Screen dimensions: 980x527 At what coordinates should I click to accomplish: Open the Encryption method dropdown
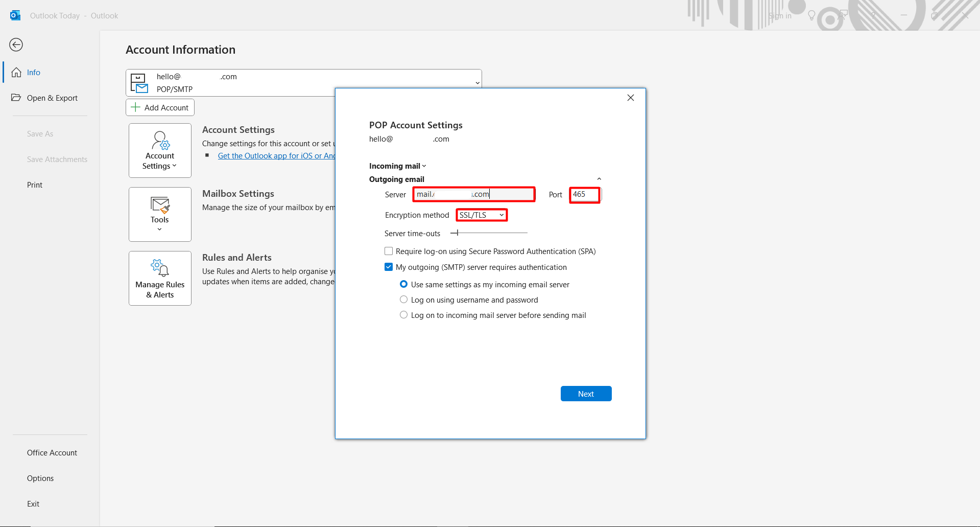pos(482,215)
